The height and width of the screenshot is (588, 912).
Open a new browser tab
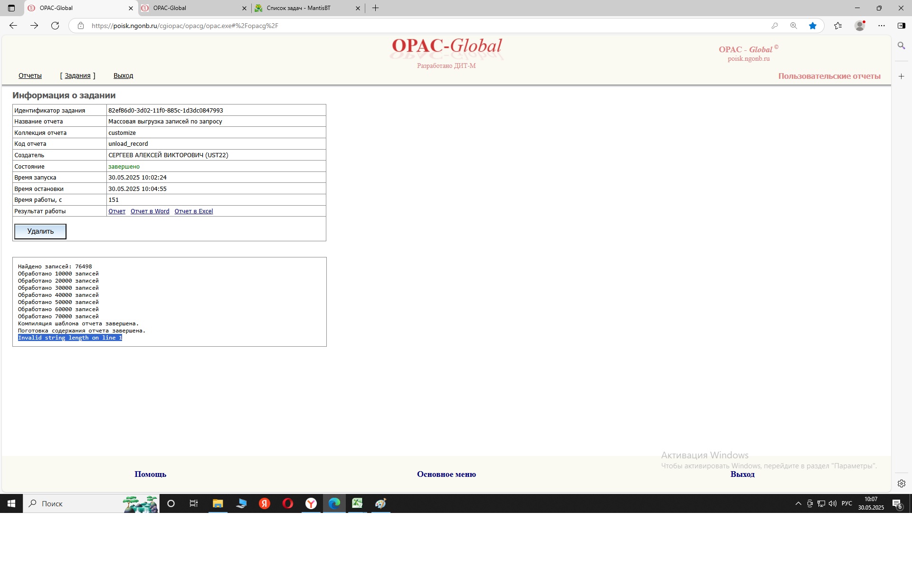(x=375, y=8)
